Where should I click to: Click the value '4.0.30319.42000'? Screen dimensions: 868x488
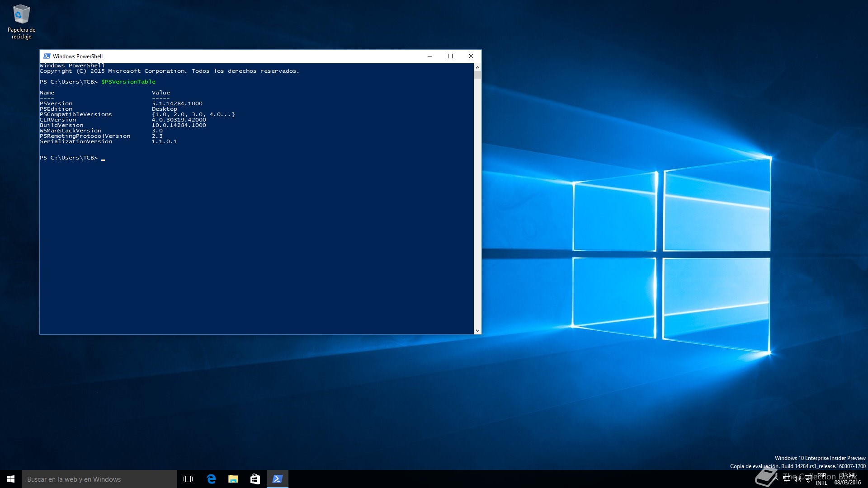pyautogui.click(x=179, y=120)
